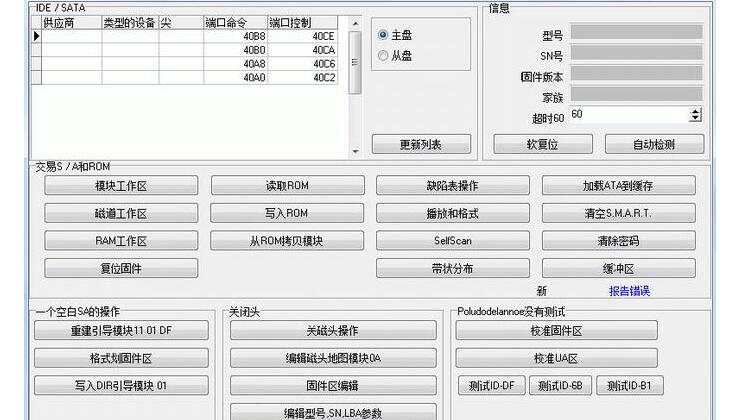741x420 pixels.
Task: Click the 读取ROM button
Action: click(287, 186)
